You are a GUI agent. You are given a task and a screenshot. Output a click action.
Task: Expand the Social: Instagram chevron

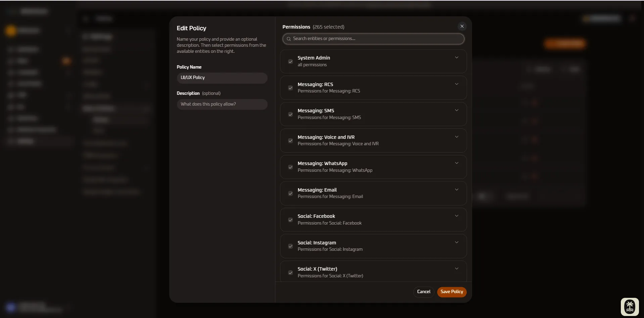point(457,242)
